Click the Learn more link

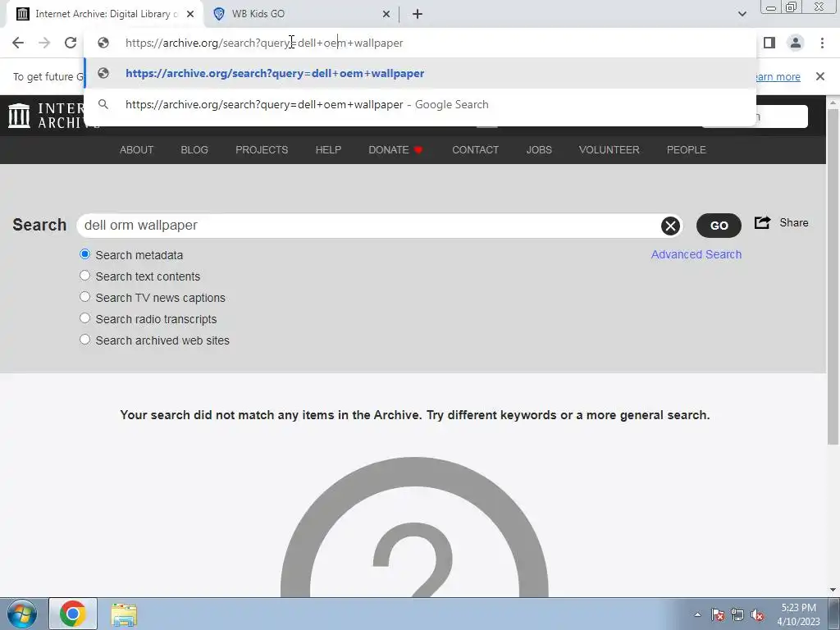click(x=777, y=76)
